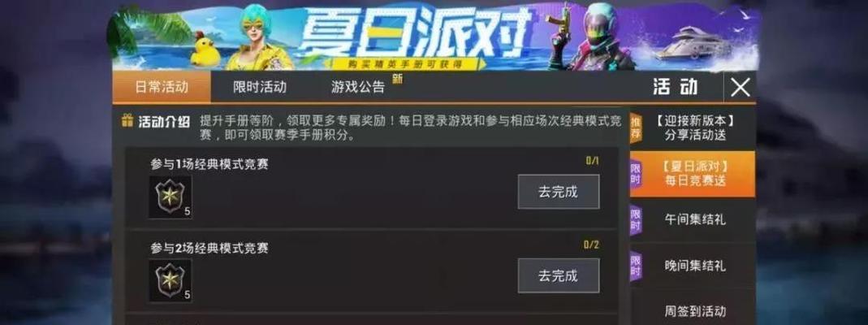Tap the badge reward icon under 参与1场
Viewport: 868px width, 325px height.
point(170,197)
